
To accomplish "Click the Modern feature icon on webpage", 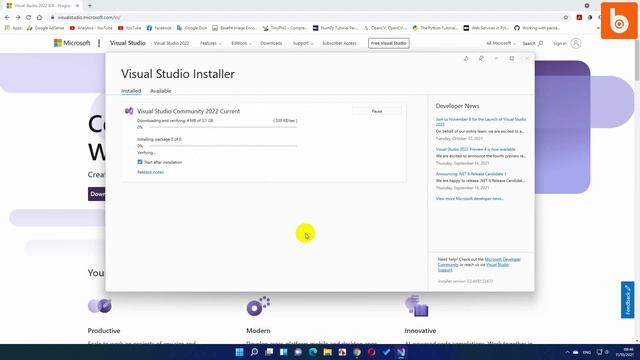I will coord(258,306).
